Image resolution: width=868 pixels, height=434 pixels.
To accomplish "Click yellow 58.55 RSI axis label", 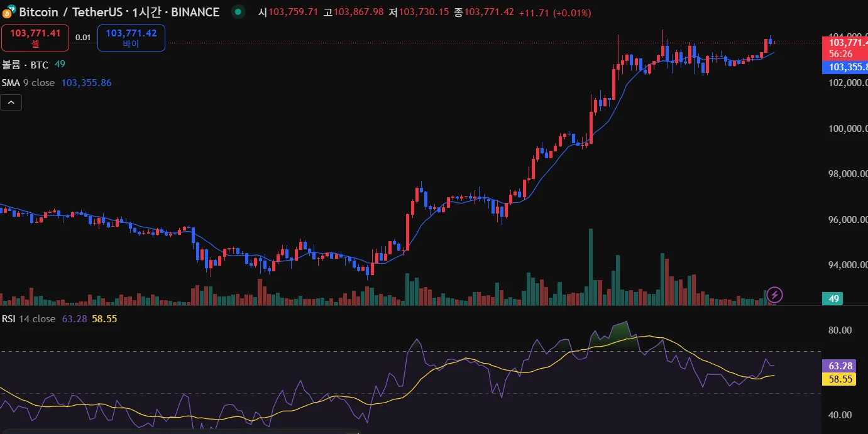I will 839,379.
